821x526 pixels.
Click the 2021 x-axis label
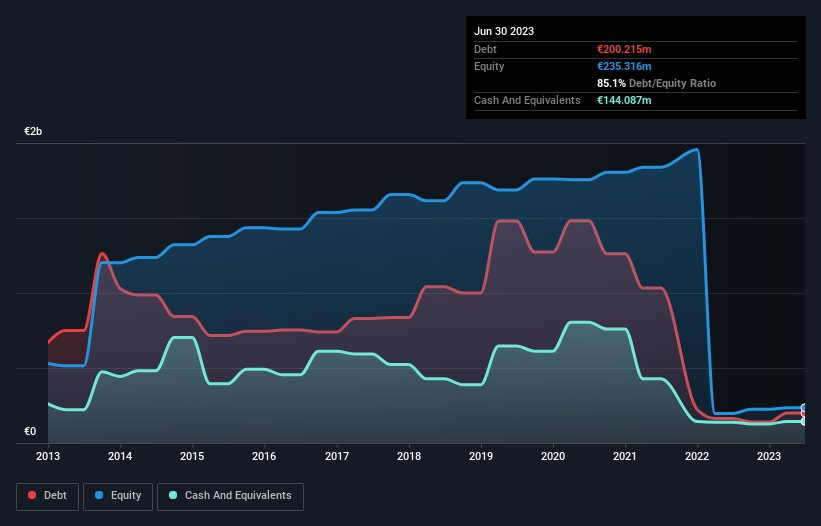[x=625, y=456]
